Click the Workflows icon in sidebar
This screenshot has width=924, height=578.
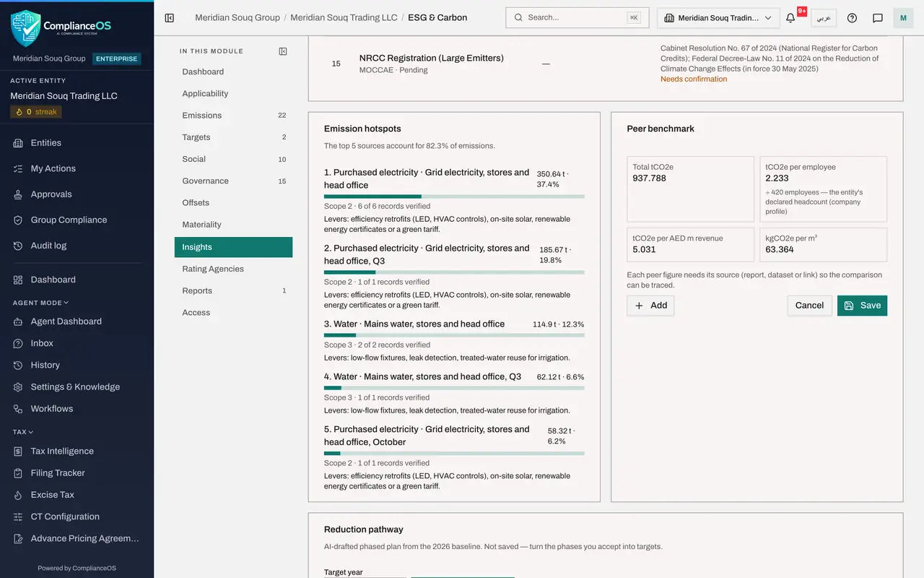tap(18, 409)
